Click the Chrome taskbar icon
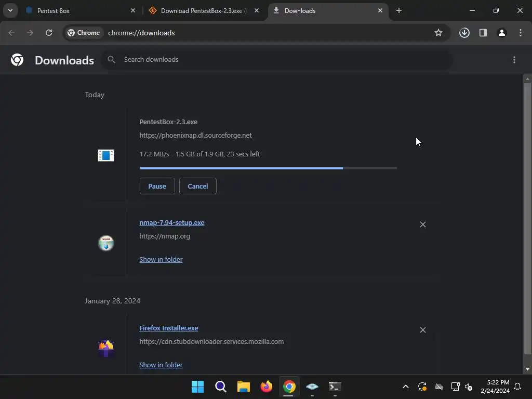532x399 pixels. point(289,387)
